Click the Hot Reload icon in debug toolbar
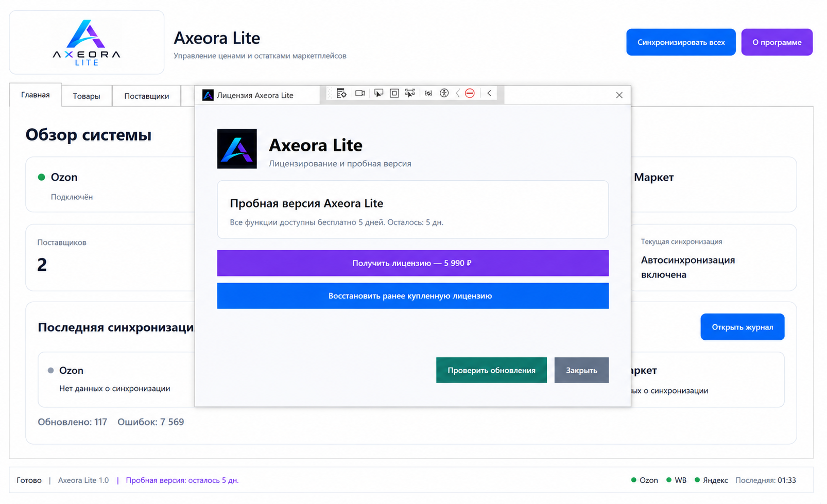 click(x=428, y=93)
